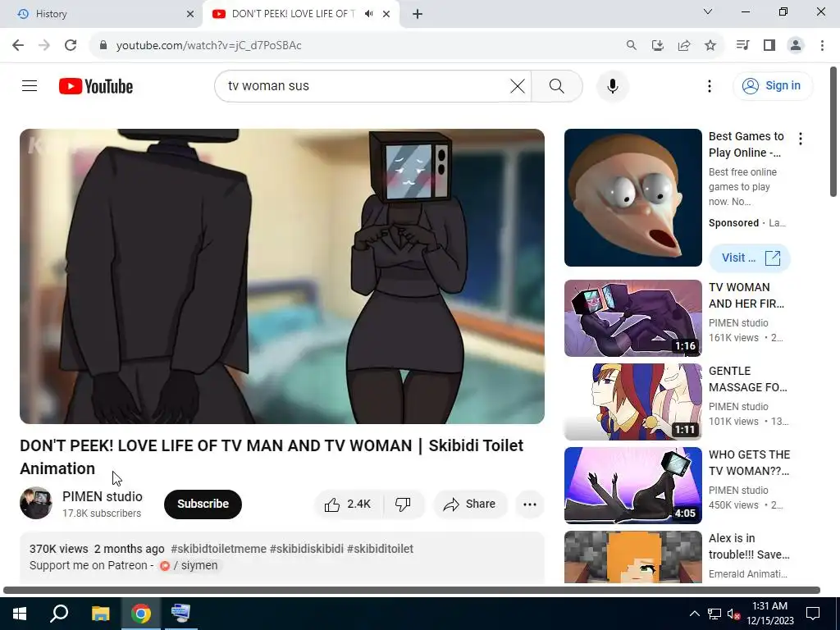Viewport: 840px width, 630px height.
Task: Open more actions ellipsis beside Share
Action: pos(530,504)
